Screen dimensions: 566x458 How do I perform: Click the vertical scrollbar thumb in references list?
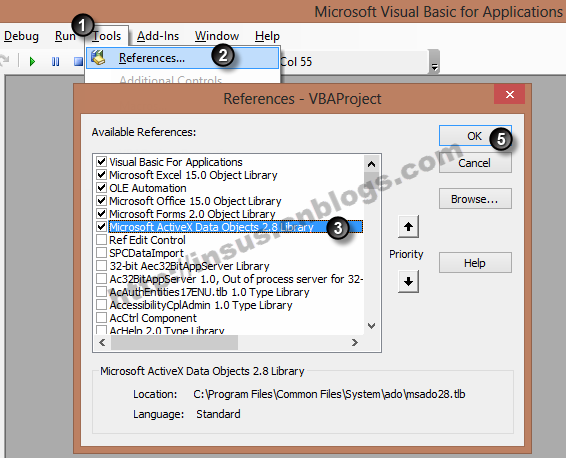(371, 179)
